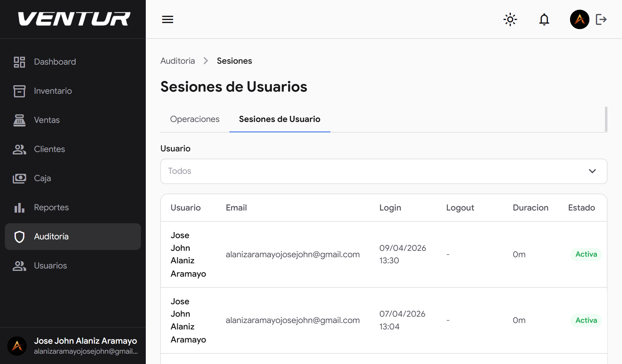This screenshot has width=622, height=364.
Task: Switch to the Operaciones tab
Action: point(195,119)
